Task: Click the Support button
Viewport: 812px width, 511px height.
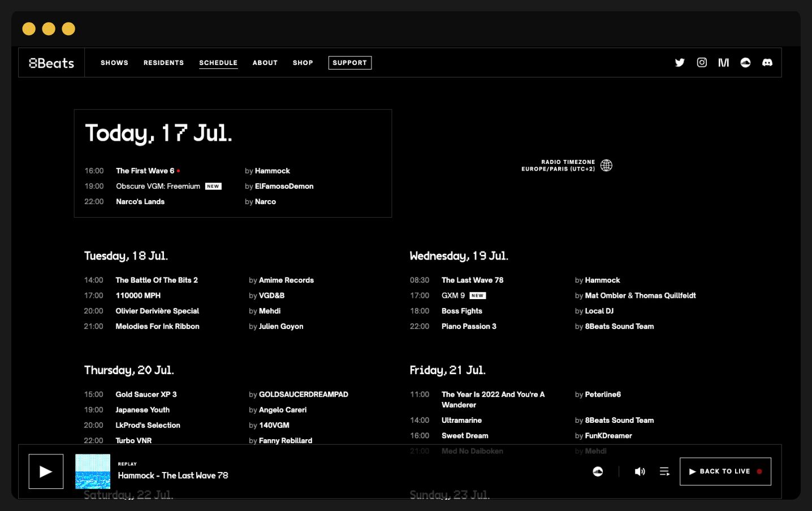Action: click(x=350, y=63)
